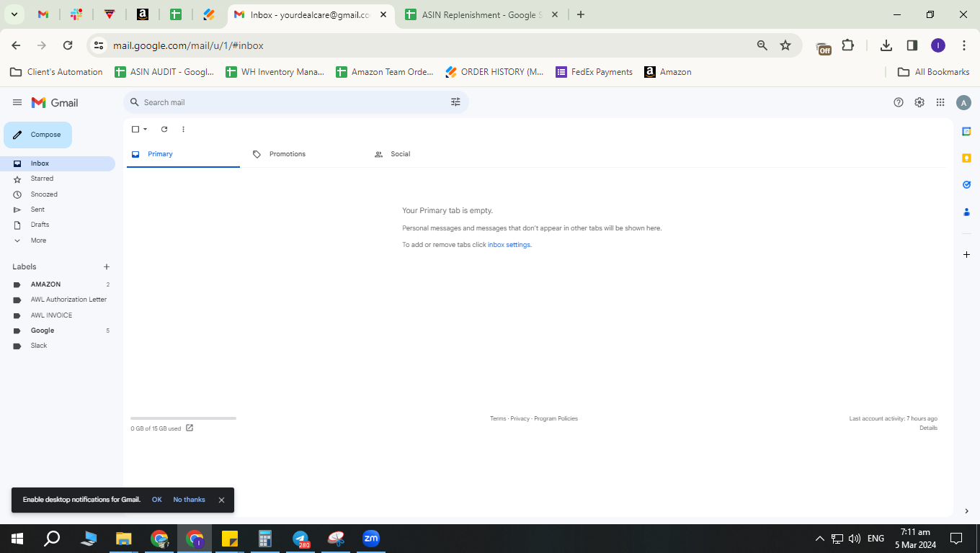980x553 pixels.
Task: Show Gmail search options
Action: coord(455,102)
